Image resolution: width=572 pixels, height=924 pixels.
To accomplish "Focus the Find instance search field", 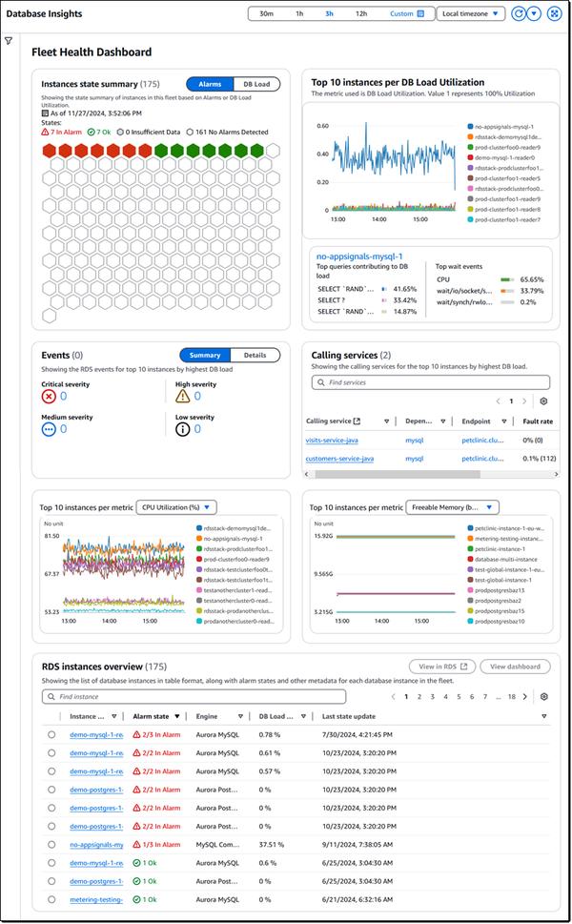I will [x=194, y=696].
